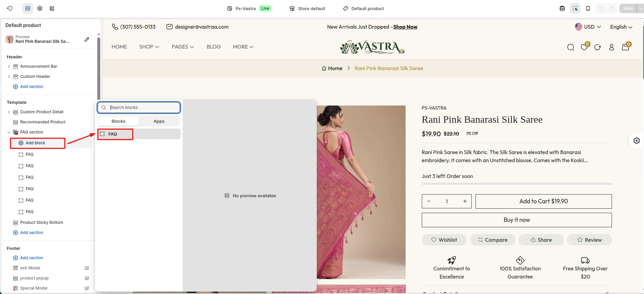
Task: Select the FAQ block in picker
Action: 139,134
